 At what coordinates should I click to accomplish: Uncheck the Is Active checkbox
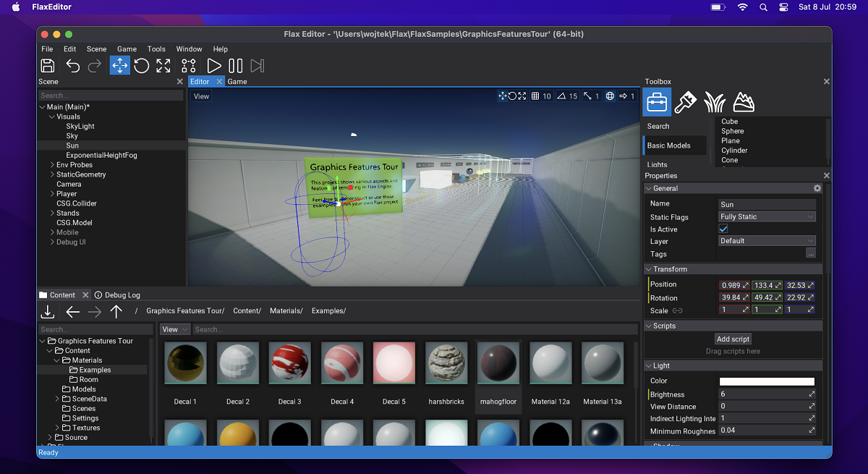click(x=723, y=229)
